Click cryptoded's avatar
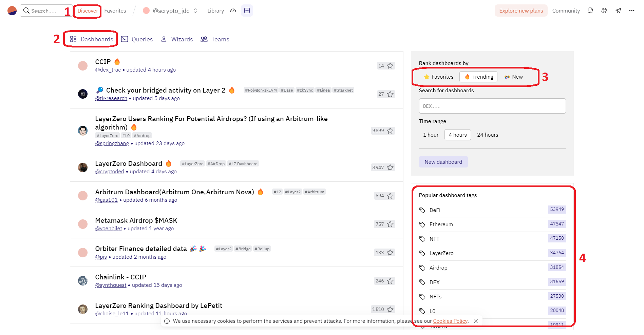 pyautogui.click(x=83, y=167)
